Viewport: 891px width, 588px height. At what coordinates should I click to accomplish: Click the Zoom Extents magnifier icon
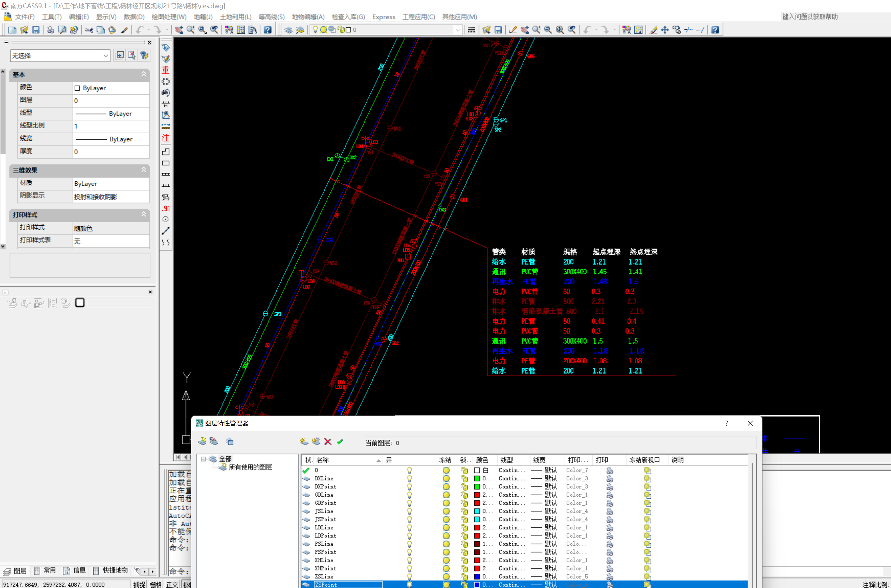[560, 30]
